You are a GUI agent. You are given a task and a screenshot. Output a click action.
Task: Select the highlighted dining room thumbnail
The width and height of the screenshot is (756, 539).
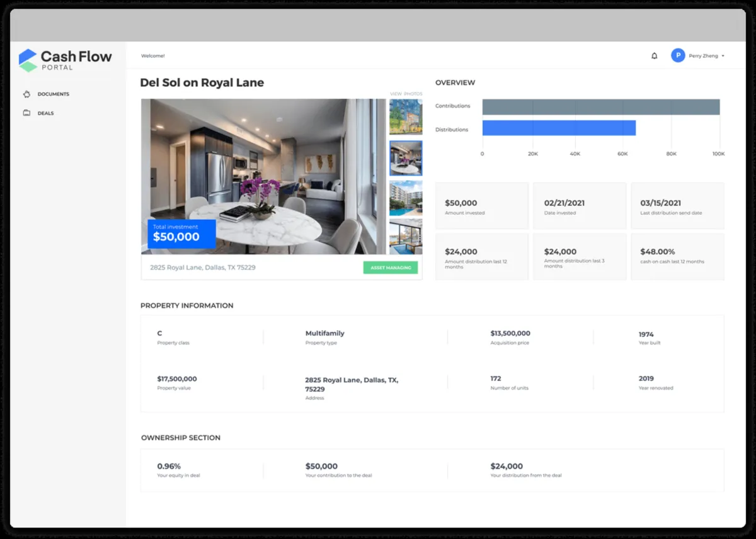pyautogui.click(x=406, y=158)
